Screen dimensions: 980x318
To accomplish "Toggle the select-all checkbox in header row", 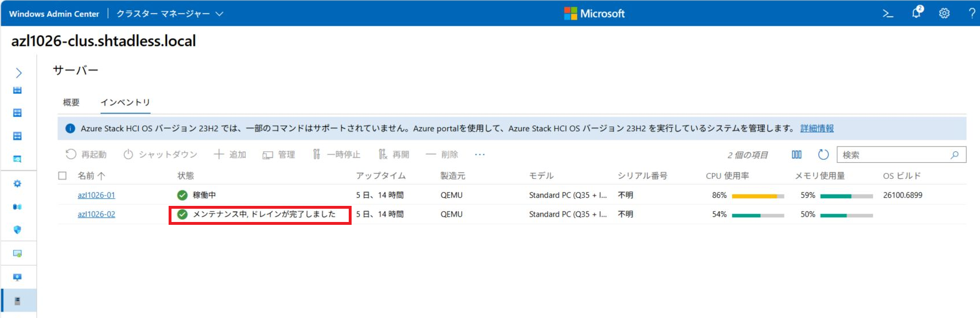I will point(62,176).
